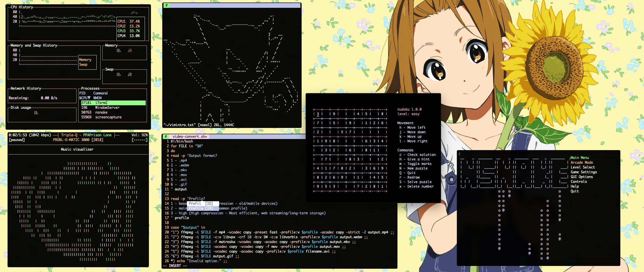Click line 1 #!/bin/bash
The width and height of the screenshot is (644, 272).
(x=182, y=141)
